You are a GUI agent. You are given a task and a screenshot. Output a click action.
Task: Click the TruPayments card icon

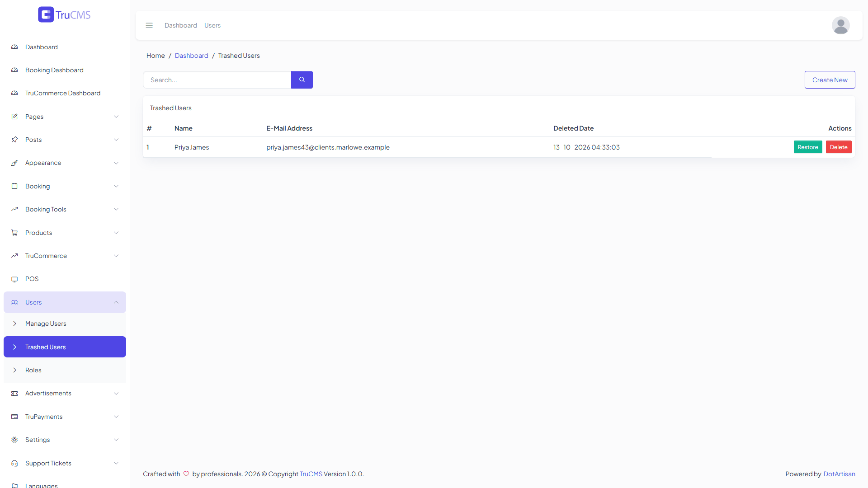14,417
